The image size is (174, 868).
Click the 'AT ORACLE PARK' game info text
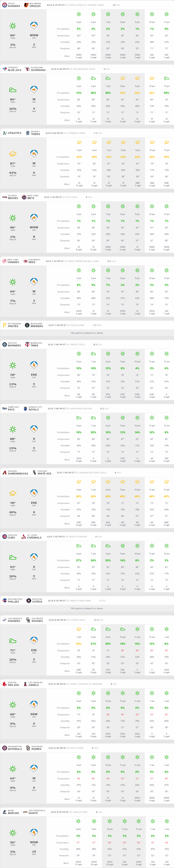click(x=78, y=812)
